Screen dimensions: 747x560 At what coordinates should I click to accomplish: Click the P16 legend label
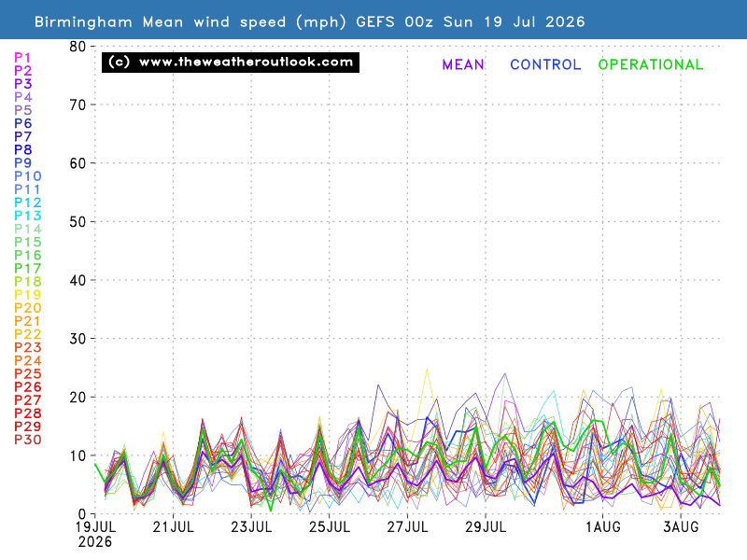(x=28, y=255)
